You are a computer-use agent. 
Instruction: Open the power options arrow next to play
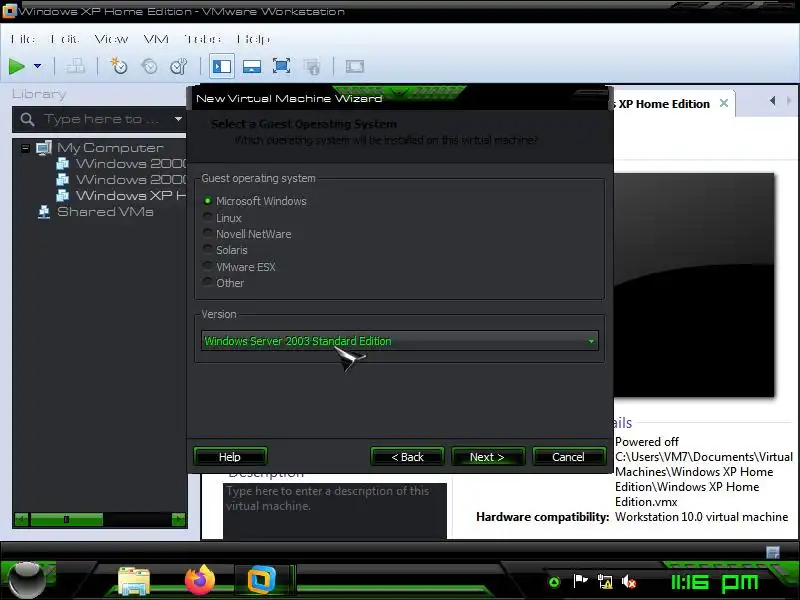pos(37,66)
